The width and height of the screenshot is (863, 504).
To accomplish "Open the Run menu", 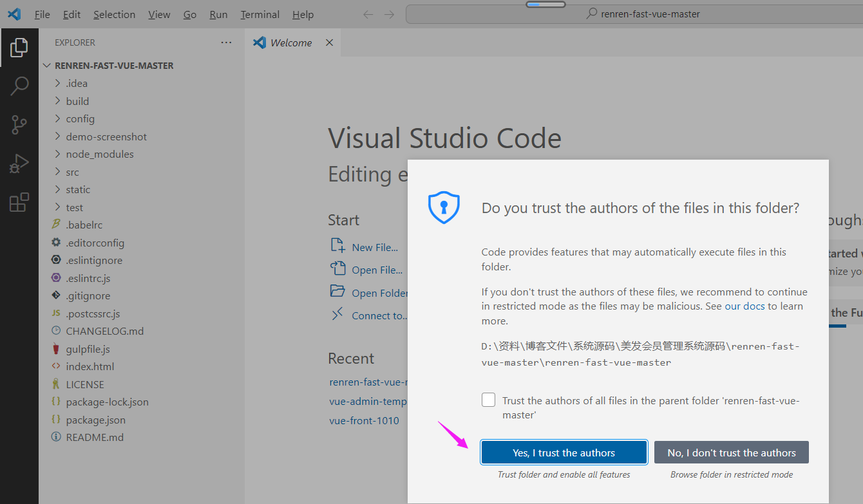I will [x=219, y=14].
